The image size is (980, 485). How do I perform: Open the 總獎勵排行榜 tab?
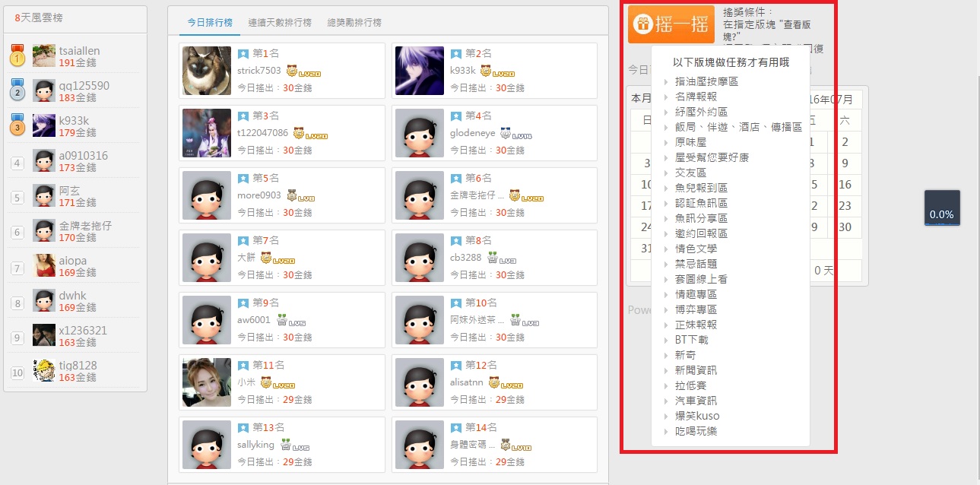[354, 23]
